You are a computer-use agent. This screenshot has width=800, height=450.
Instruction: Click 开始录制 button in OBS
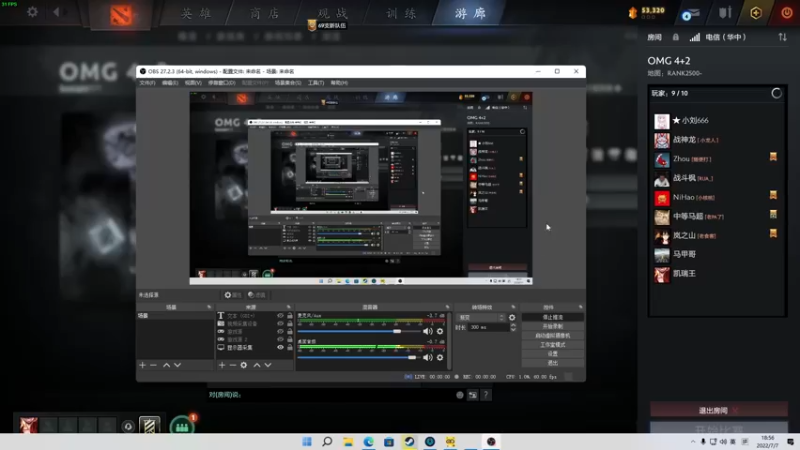coord(553,327)
